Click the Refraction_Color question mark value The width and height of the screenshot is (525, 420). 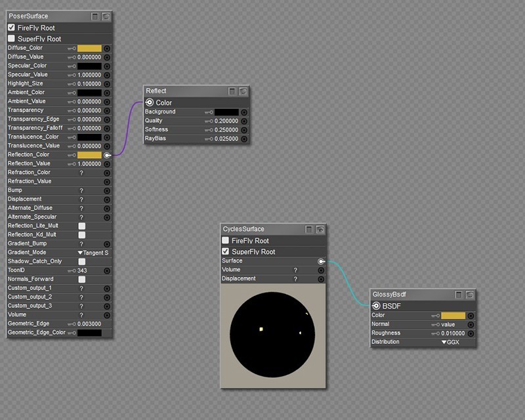tap(81, 173)
